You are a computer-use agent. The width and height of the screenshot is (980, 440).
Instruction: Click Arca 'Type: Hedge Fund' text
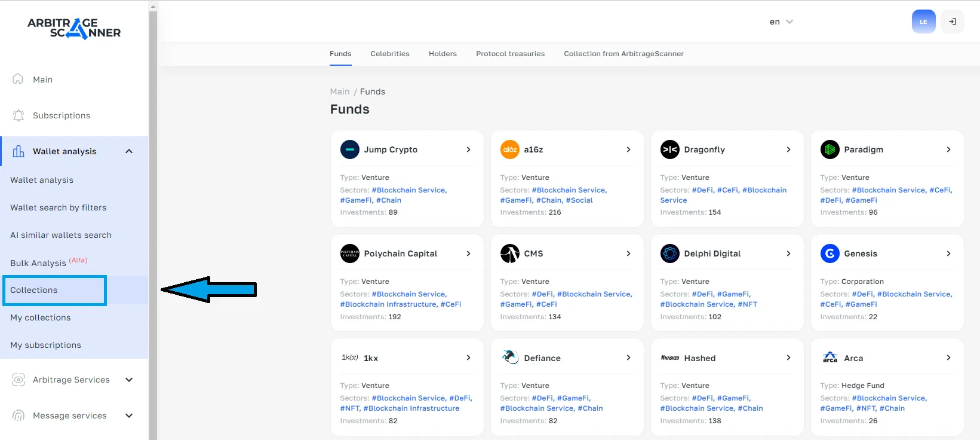click(852, 386)
